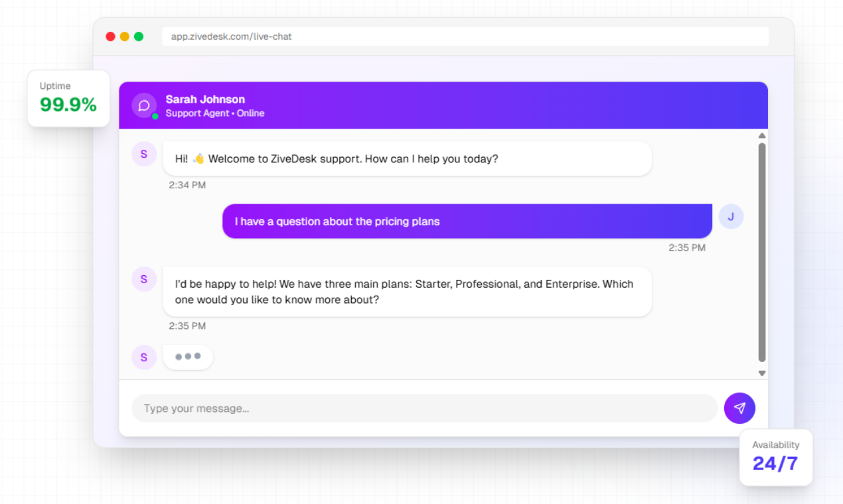The image size is (843, 504).
Task: Click the pricing plans question bubble
Action: click(x=467, y=221)
